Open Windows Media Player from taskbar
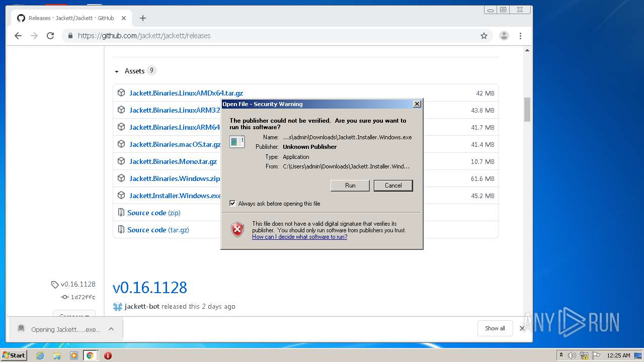 74,355
